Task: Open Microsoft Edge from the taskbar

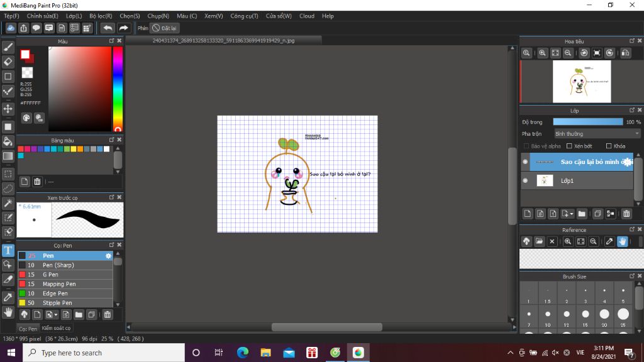Action: pos(242,353)
